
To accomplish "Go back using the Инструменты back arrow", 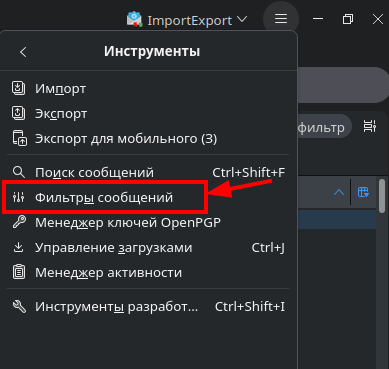I will (x=23, y=52).
